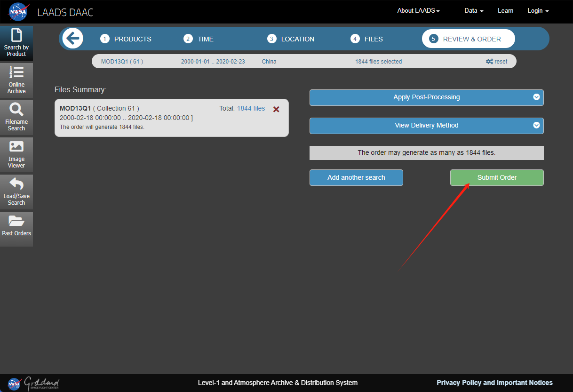
Task: Click the China location summary
Action: point(269,62)
